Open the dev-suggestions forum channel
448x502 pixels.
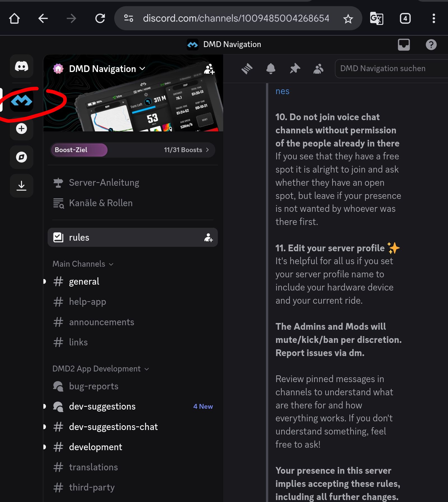click(102, 406)
